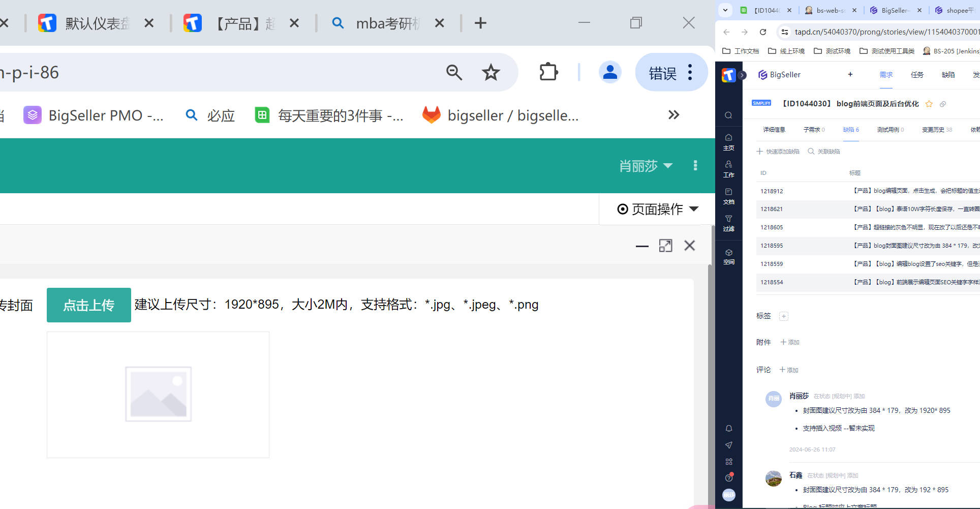This screenshot has height=509, width=980.
Task: Open the 变更历史 tab
Action: (936, 130)
